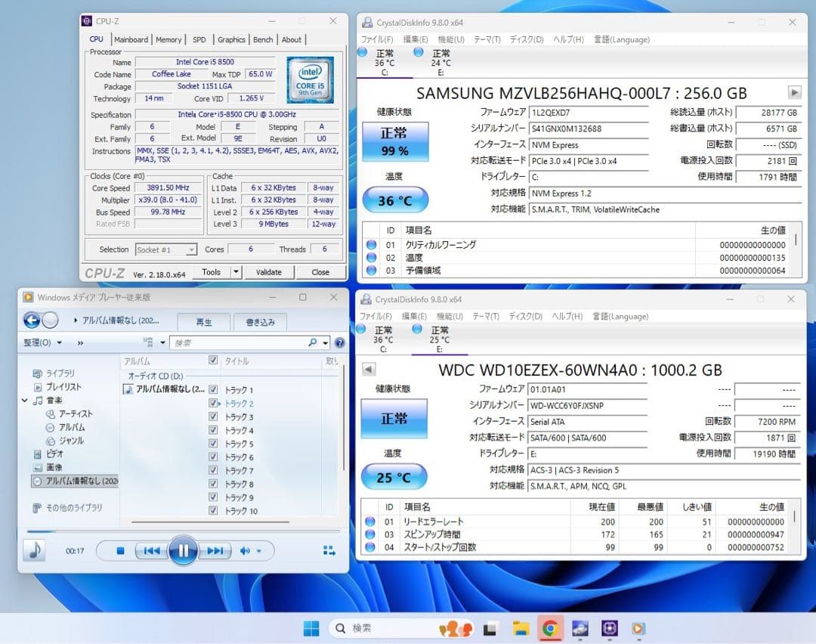Viewport: 816px width, 644px height.
Task: Open the Tools dropdown arrow in CPU-Z
Action: coord(236,272)
